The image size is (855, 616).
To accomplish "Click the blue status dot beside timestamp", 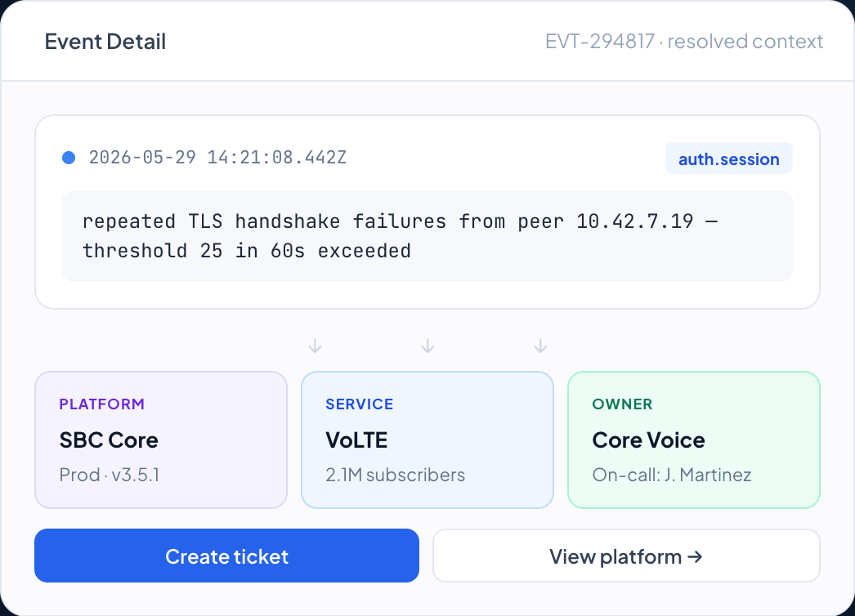I will point(69,158).
